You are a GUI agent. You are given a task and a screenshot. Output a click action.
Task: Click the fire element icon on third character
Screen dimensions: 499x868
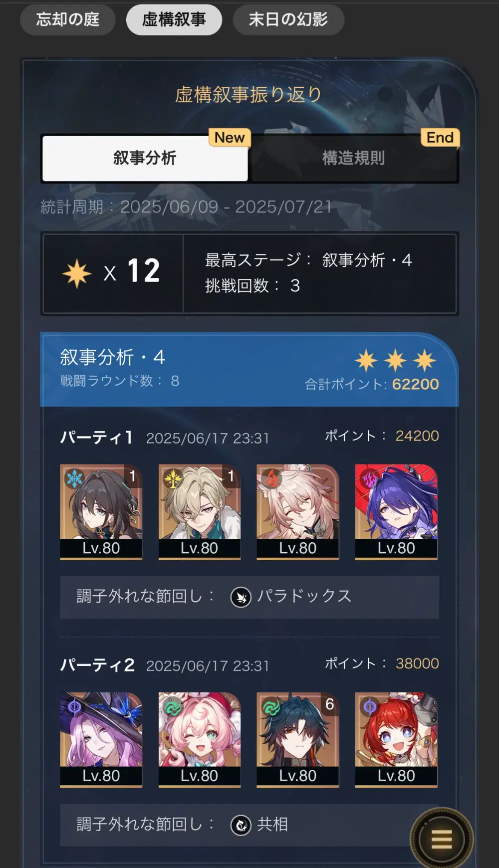271,478
